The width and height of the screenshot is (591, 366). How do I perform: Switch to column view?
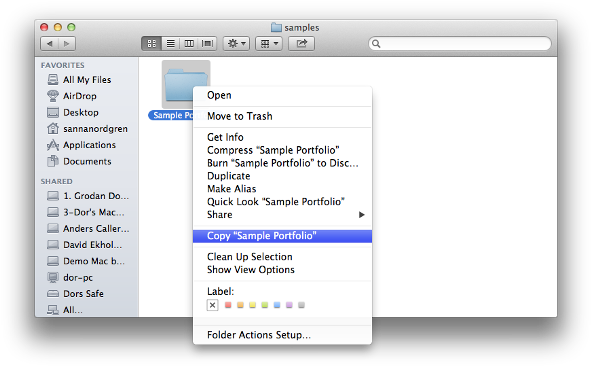(189, 44)
